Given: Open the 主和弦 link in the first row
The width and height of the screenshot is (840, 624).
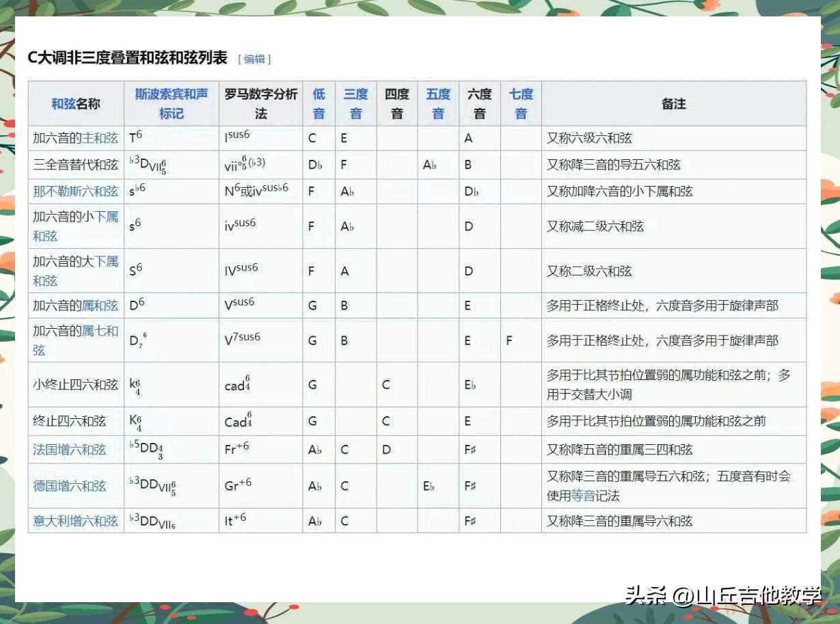Looking at the screenshot, I should [x=100, y=138].
